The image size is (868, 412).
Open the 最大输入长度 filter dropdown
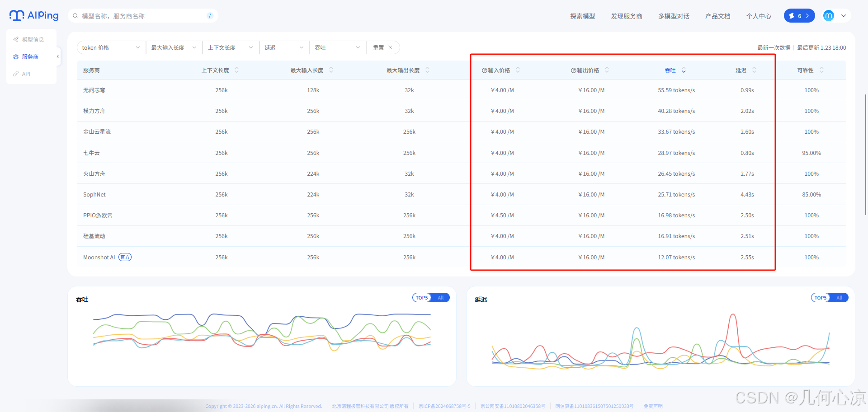tap(174, 47)
